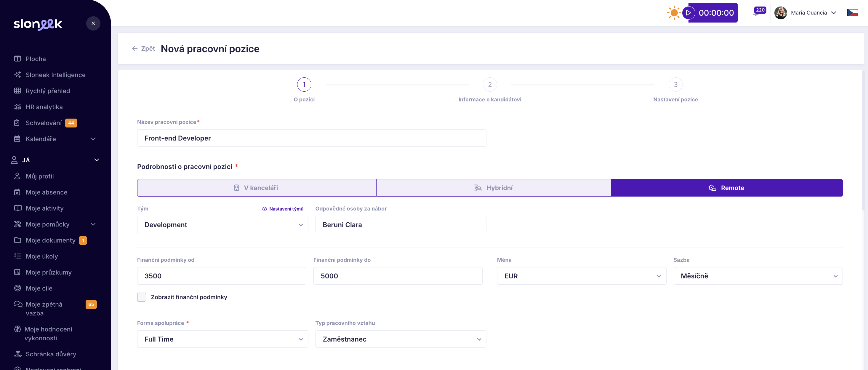Click the Czech flag language icon
Screen dimensions: 868x370
click(x=852, y=13)
